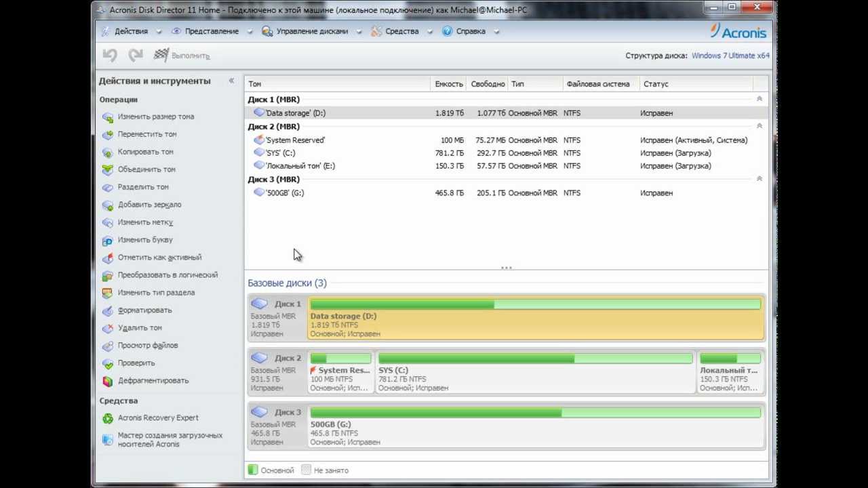This screenshot has height=488, width=868.
Task: Open the dropdown arrow next to Представление
Action: coord(250,31)
